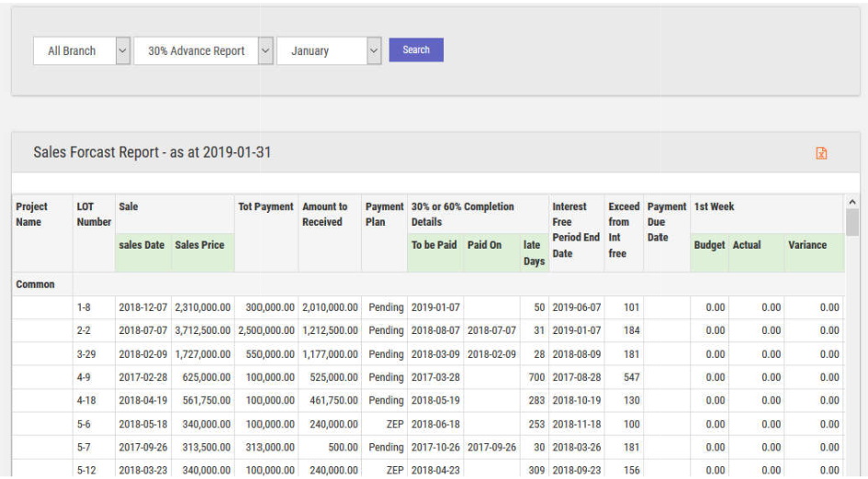Click the LOT number 4-18 cell

[86, 401]
